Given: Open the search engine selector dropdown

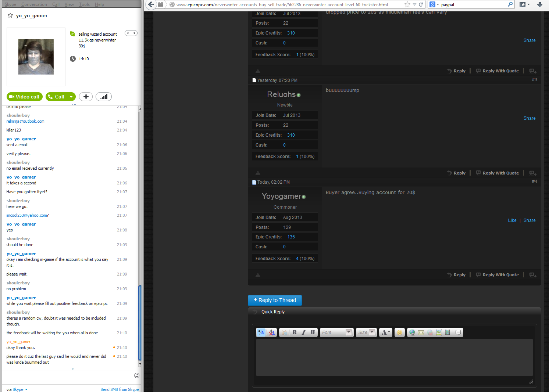Looking at the screenshot, I should (x=434, y=4).
